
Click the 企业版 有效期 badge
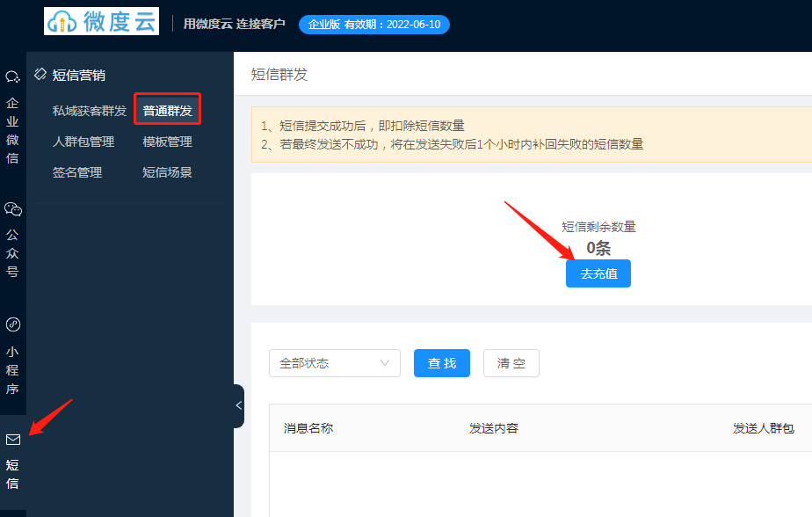pyautogui.click(x=373, y=25)
